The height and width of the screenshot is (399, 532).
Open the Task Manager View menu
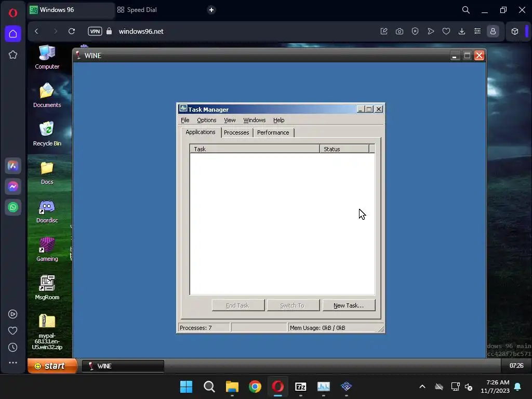click(230, 120)
